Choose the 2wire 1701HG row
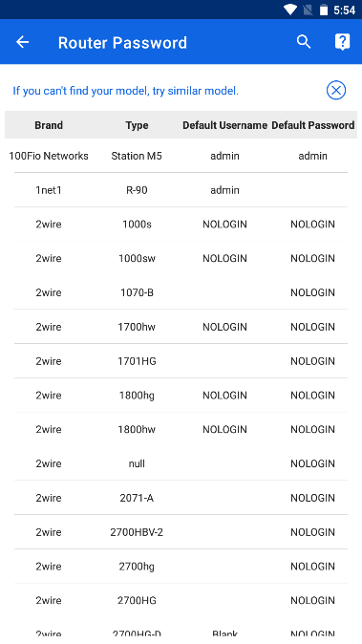This screenshot has height=644, width=362. pos(181,361)
